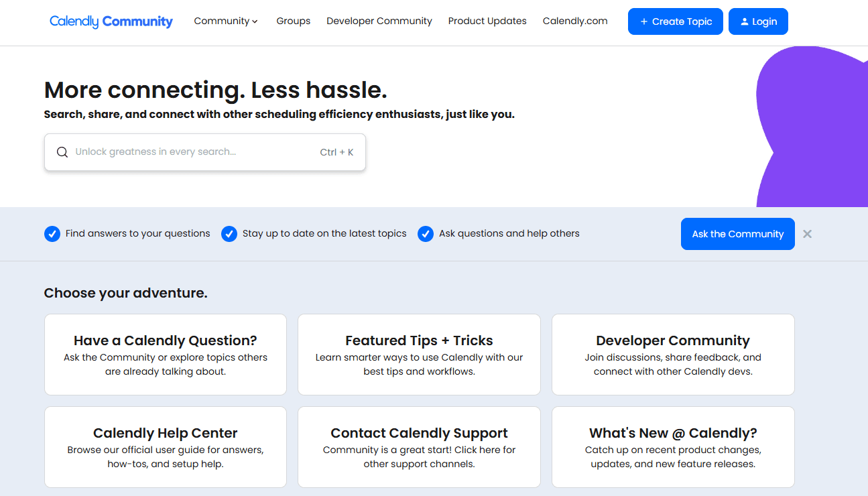
Task: Click the Ctrl + K shortcut hint
Action: click(336, 152)
